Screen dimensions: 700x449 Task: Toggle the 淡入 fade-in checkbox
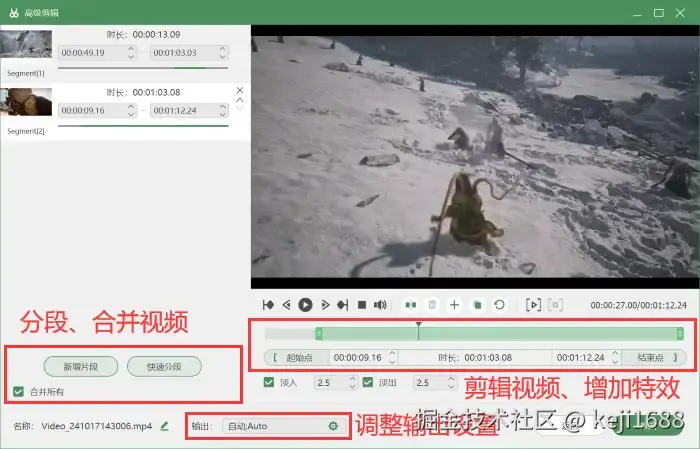point(269,382)
